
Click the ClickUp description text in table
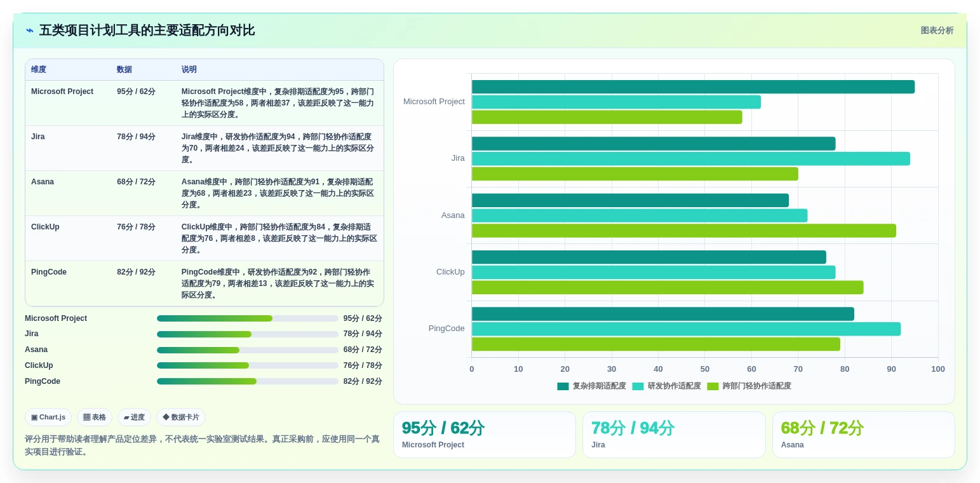pos(278,238)
